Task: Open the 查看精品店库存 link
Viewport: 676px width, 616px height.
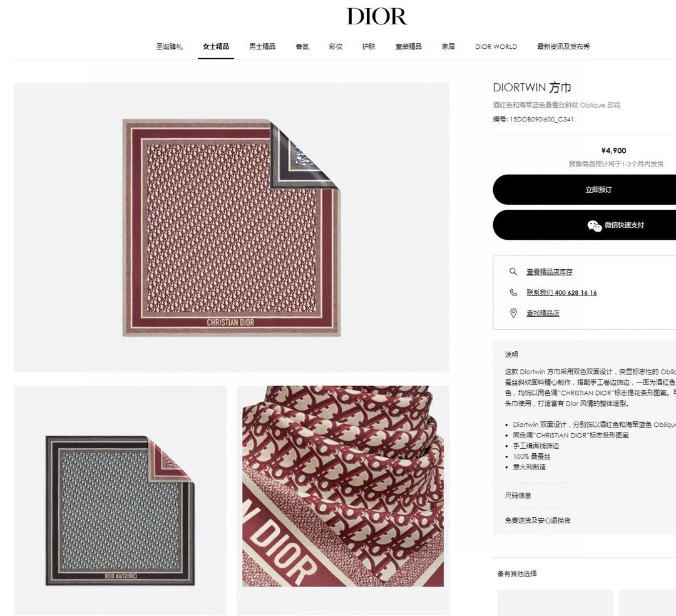Action: pyautogui.click(x=550, y=272)
